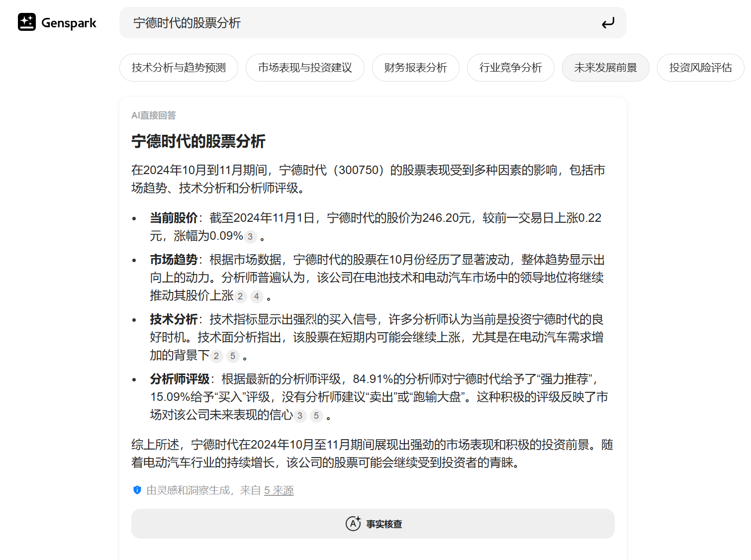Image resolution: width=751 pixels, height=560 pixels.
Task: Open citation 5 in 分析师评级 paragraph
Action: (316, 416)
